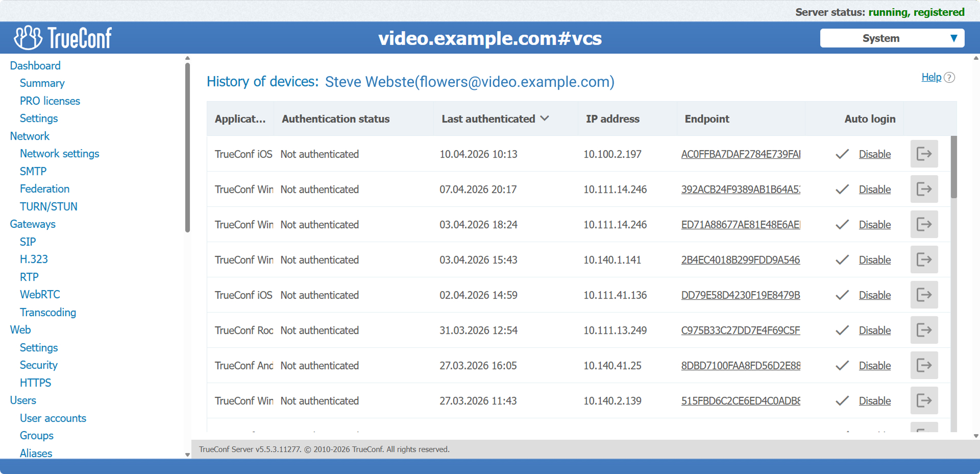Click the TrueConf logo

point(63,38)
